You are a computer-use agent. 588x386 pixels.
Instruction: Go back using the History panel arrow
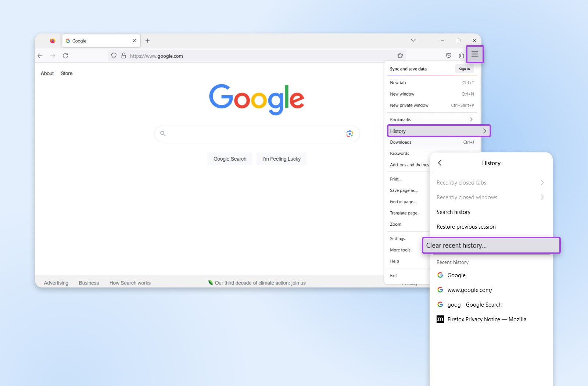pyautogui.click(x=440, y=163)
